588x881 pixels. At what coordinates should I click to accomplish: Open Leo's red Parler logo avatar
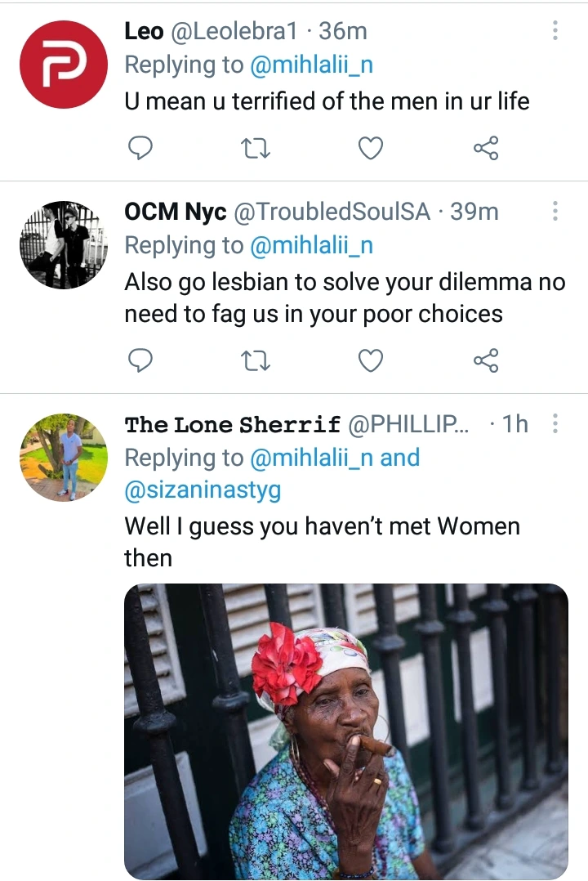click(x=64, y=64)
